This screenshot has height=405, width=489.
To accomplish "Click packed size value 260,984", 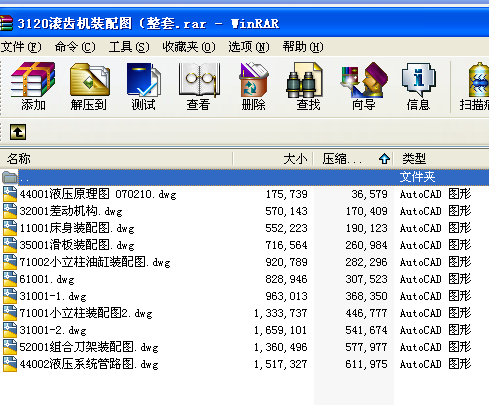I will (366, 245).
